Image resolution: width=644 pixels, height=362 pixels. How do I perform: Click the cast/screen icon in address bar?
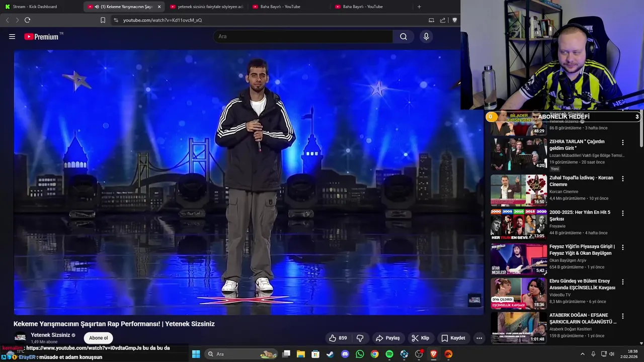tap(431, 20)
